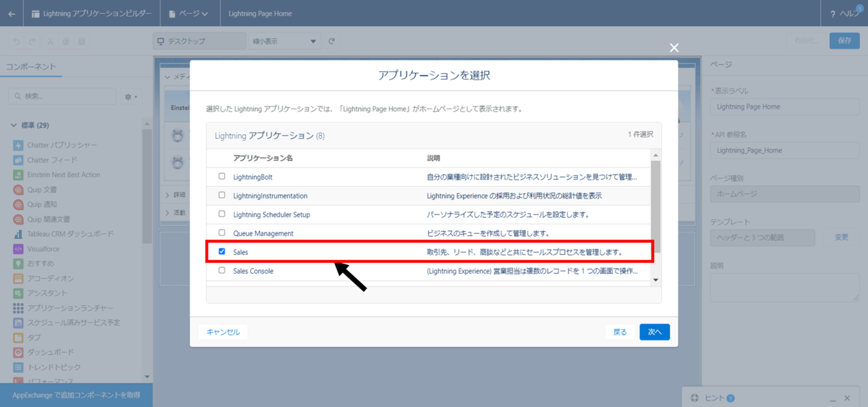This screenshot has height=407, width=868.
Task: Click the refresh icon beside the zoom dropdown
Action: (331, 41)
